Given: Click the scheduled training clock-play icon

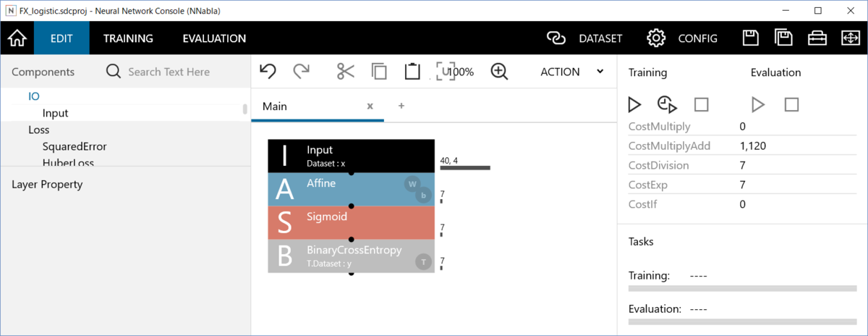Looking at the screenshot, I should coord(667,105).
